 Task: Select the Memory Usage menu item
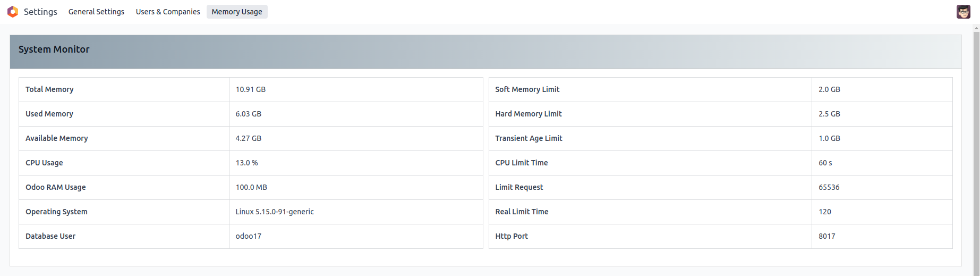(x=237, y=12)
